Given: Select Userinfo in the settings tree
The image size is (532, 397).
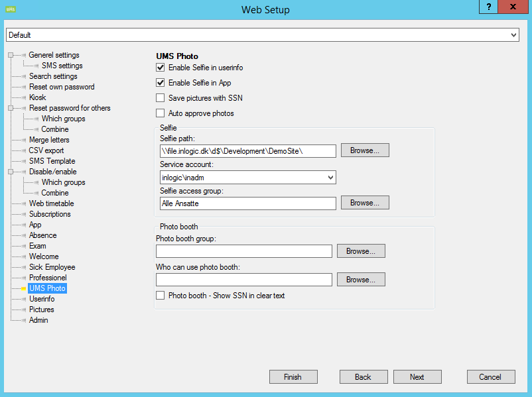Looking at the screenshot, I should (x=42, y=299).
